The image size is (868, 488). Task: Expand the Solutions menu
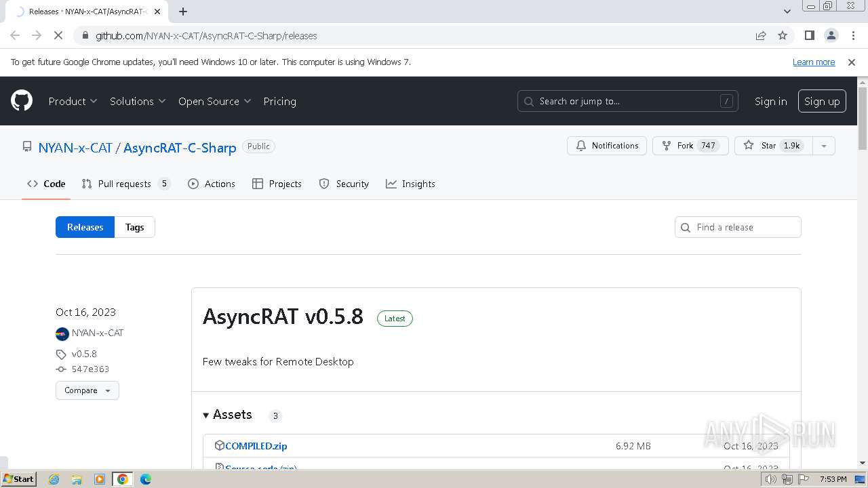138,101
